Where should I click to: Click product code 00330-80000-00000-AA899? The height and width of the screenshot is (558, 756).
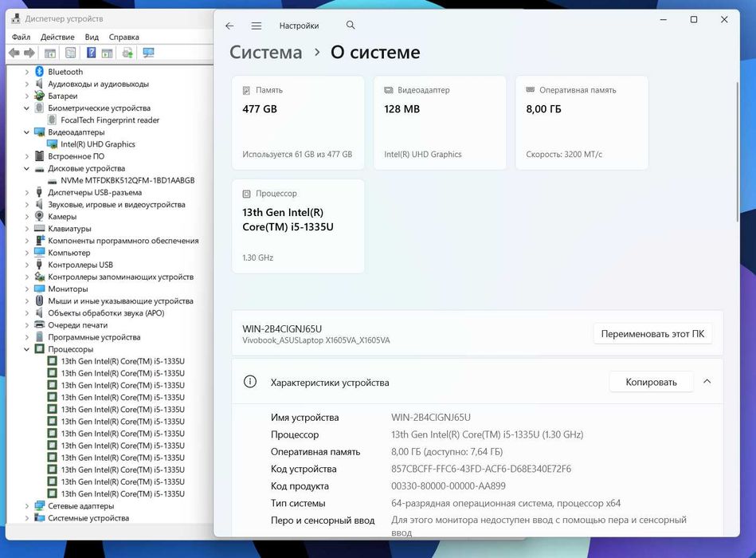pos(448,486)
